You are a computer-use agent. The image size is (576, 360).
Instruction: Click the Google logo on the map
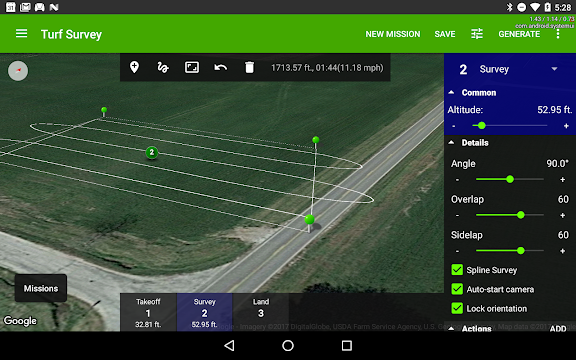click(x=20, y=321)
